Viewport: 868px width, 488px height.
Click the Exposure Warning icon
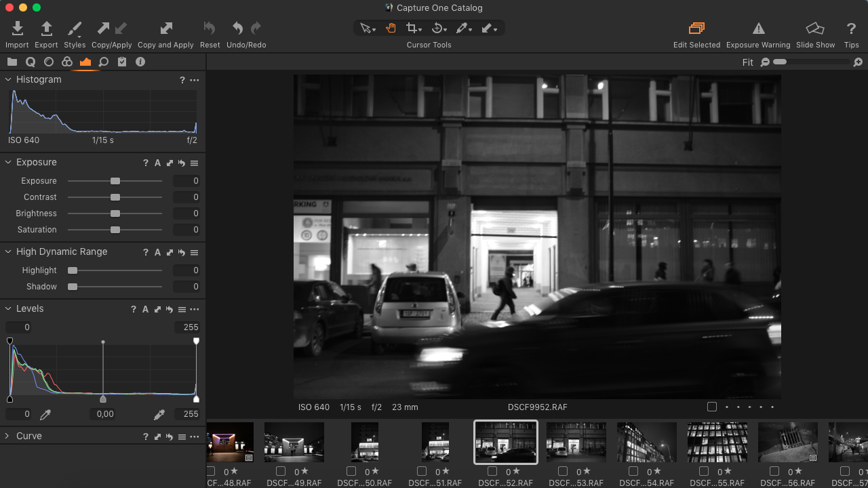coord(758,29)
